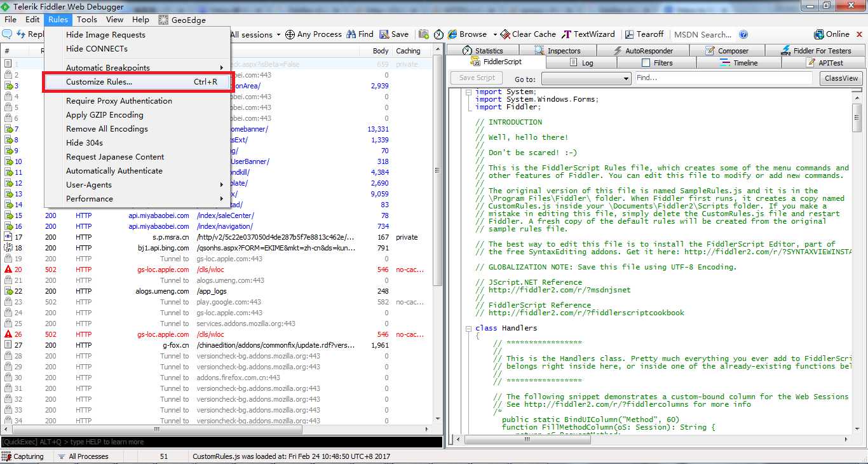Open the GeoEdge menu icon
Screen dimensions: 868x464
(x=163, y=20)
